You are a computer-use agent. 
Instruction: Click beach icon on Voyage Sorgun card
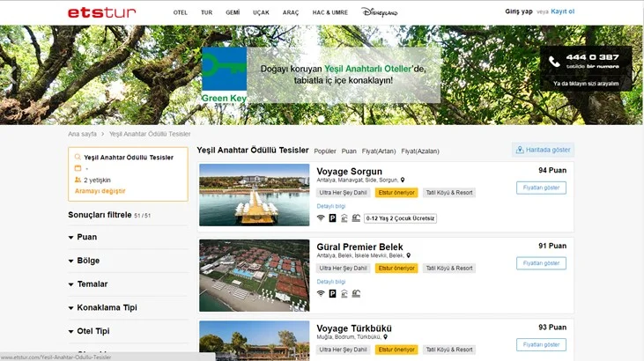[x=356, y=218]
